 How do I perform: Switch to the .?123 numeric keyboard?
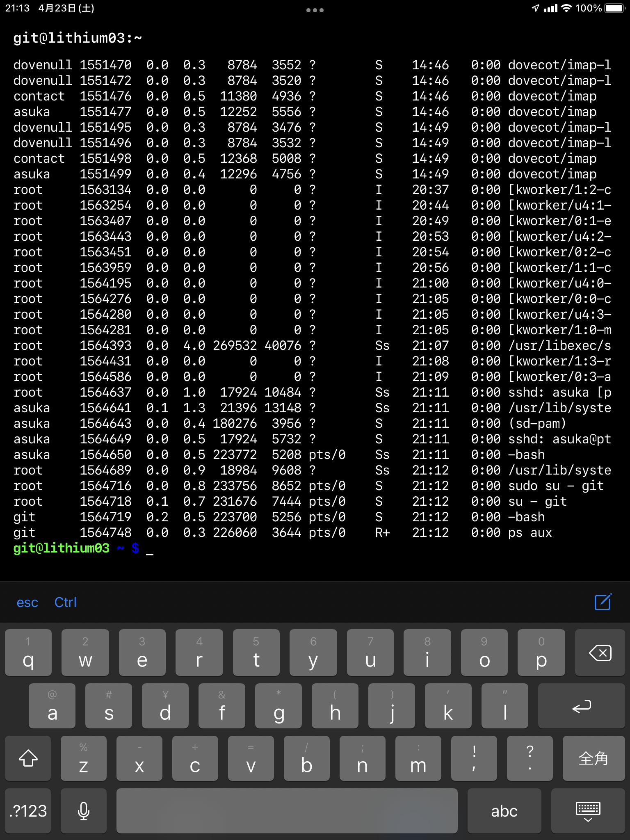tap(28, 811)
